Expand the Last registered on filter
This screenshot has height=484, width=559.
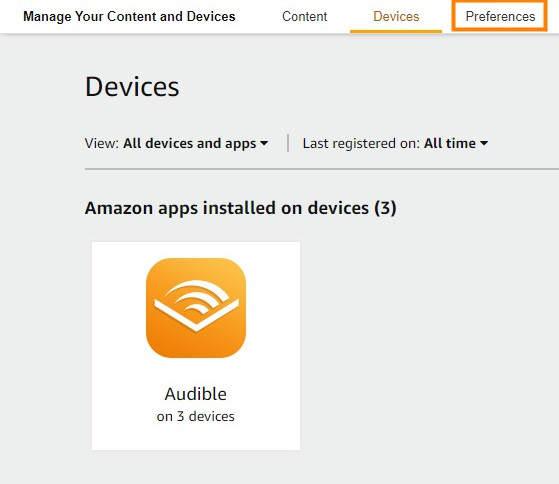tap(395, 143)
